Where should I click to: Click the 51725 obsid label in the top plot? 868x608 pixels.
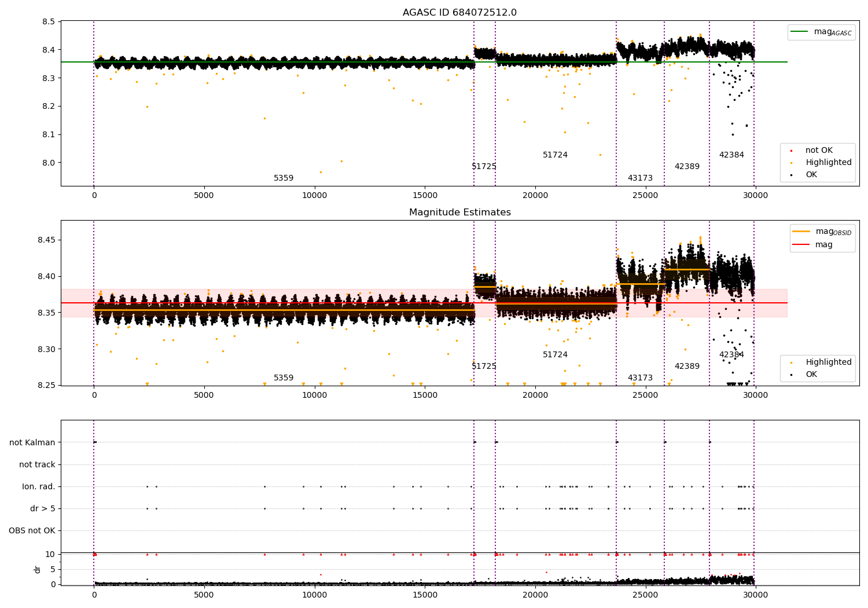click(x=484, y=167)
